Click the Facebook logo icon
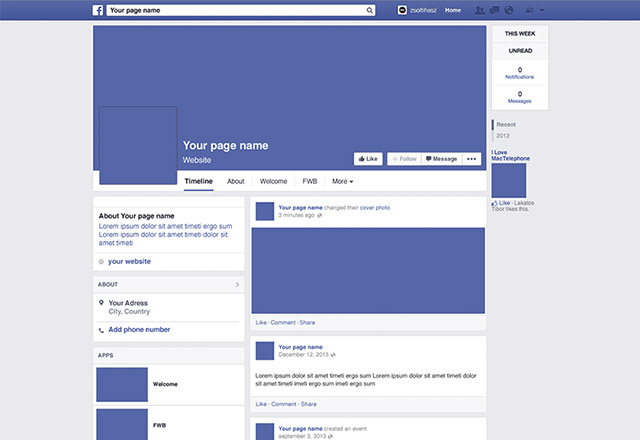Viewport: 640px width, 440px height. (x=99, y=10)
